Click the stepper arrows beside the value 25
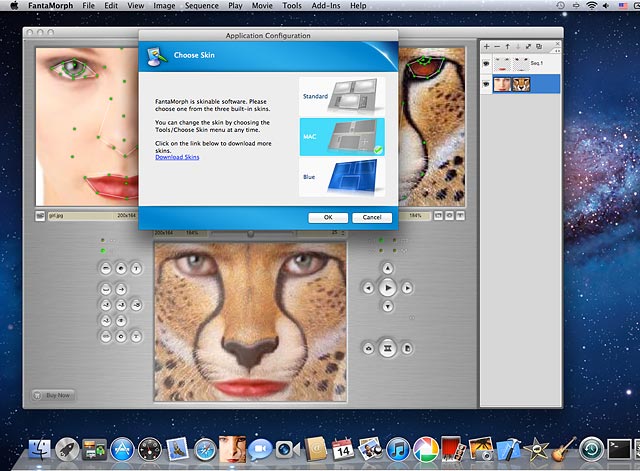This screenshot has width=640, height=471. coord(342,233)
